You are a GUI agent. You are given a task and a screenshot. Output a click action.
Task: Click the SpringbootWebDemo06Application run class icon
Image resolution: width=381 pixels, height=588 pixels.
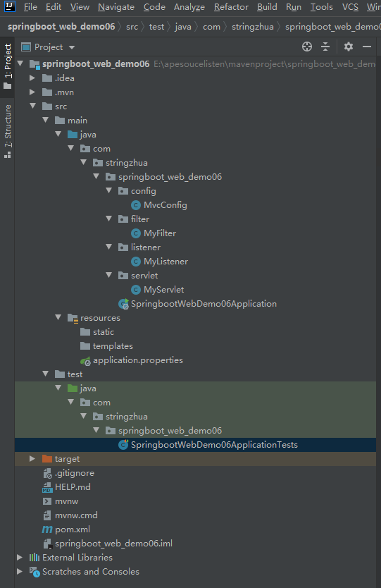(x=123, y=304)
